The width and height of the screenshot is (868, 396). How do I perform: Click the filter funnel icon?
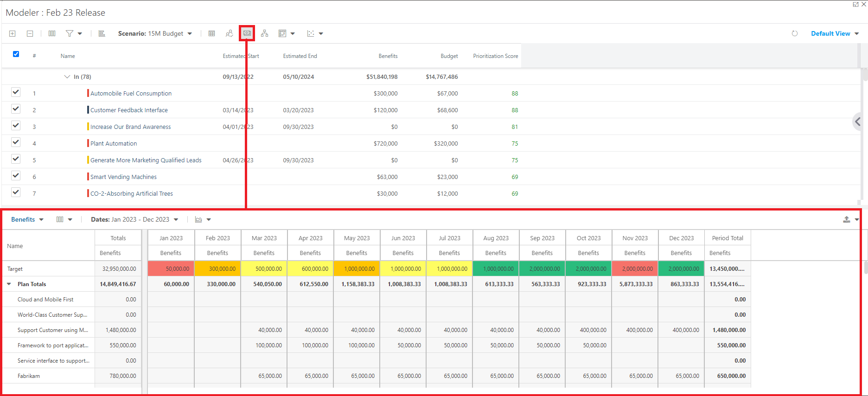coord(70,33)
